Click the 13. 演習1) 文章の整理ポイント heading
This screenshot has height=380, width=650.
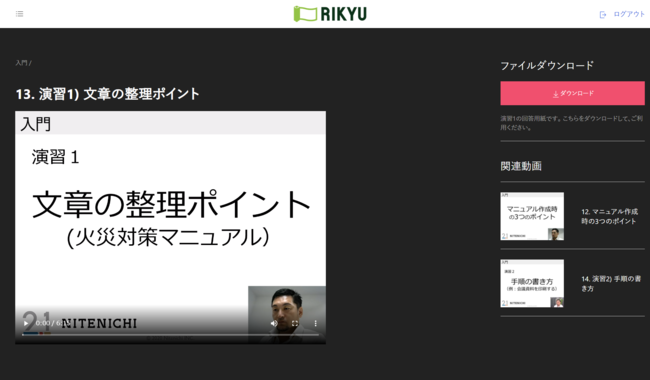[108, 94]
